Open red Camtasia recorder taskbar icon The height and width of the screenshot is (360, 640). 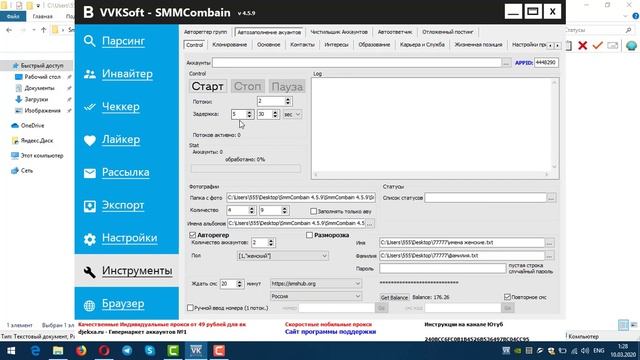(219, 351)
